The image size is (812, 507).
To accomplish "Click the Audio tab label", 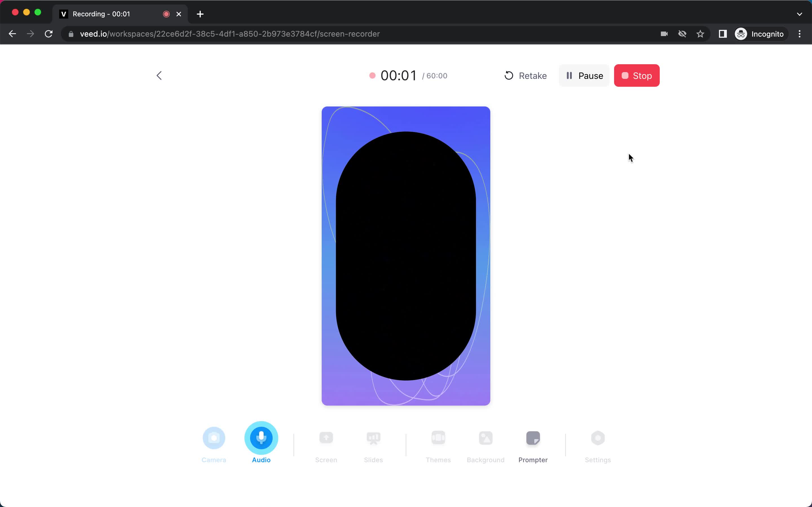I will [261, 460].
